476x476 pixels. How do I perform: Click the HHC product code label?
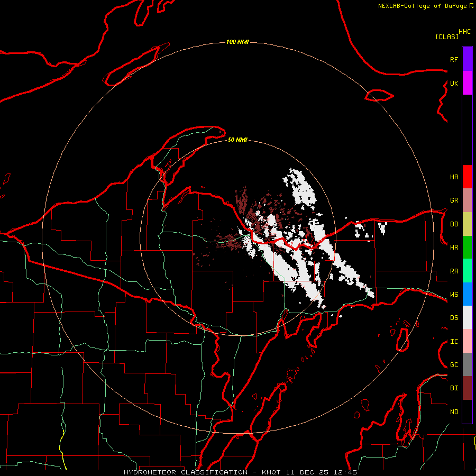click(x=464, y=32)
